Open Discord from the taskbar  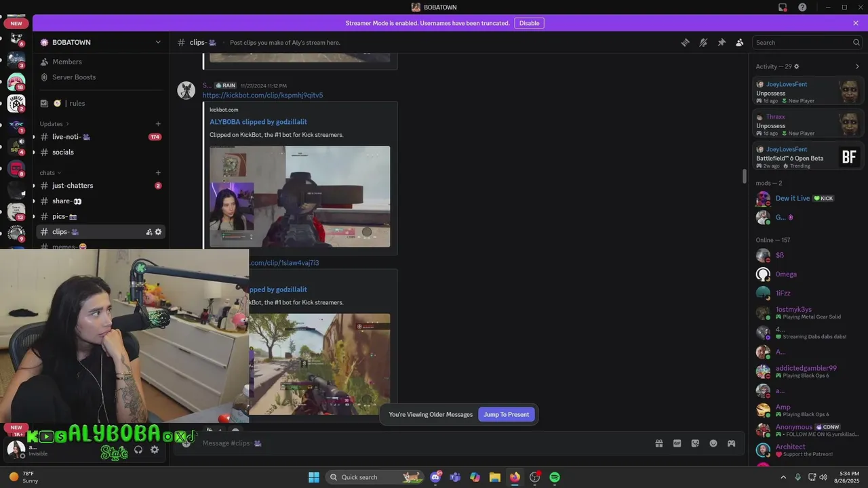tap(435, 477)
